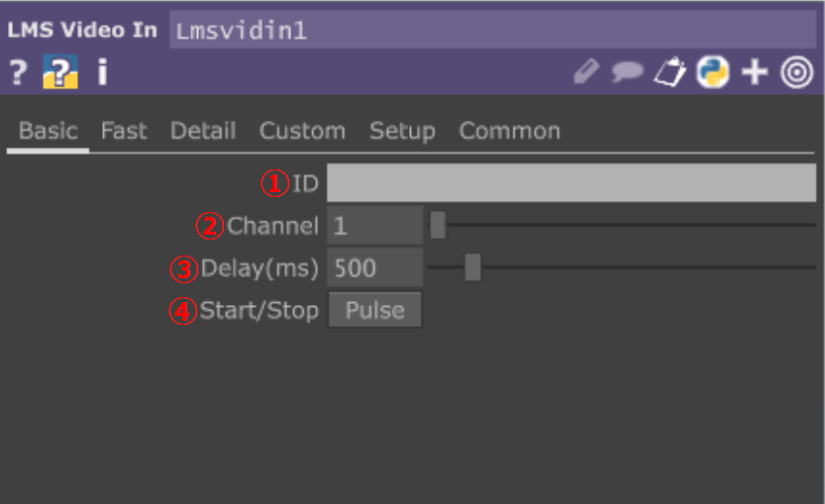This screenshot has height=504, width=825.
Task: Click the Python logo icon
Action: coord(712,72)
